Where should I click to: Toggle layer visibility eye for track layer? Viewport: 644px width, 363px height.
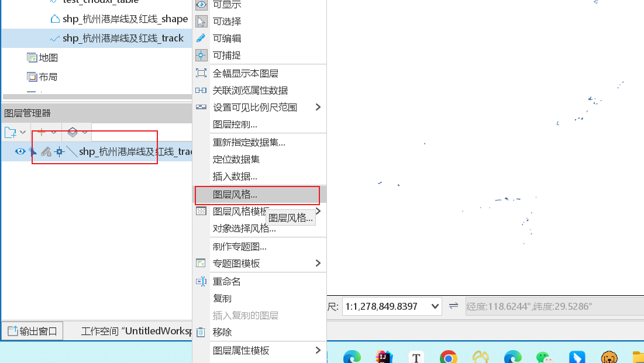(x=20, y=151)
